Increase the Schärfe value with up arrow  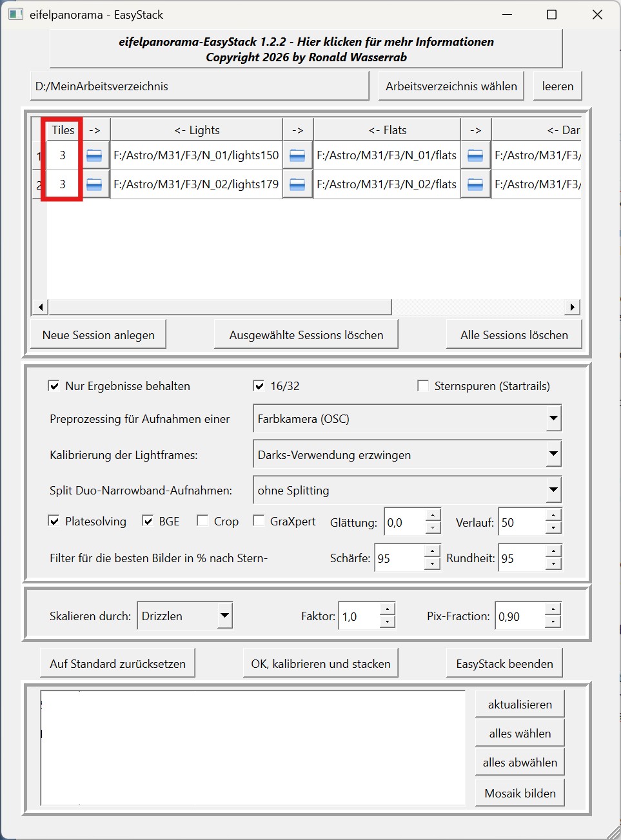(433, 551)
